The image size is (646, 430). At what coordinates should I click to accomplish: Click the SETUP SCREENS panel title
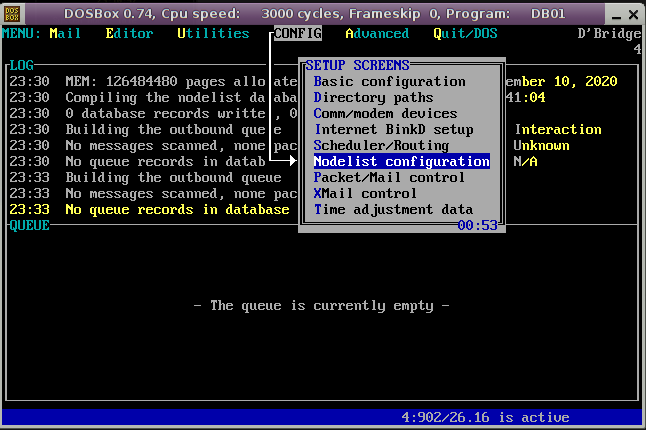(x=357, y=65)
